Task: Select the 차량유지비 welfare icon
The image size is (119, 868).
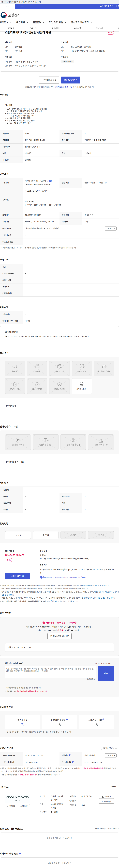Action: (x=59, y=369)
